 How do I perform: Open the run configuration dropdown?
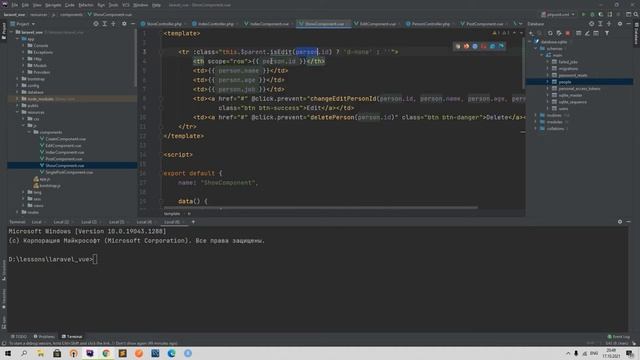558,14
